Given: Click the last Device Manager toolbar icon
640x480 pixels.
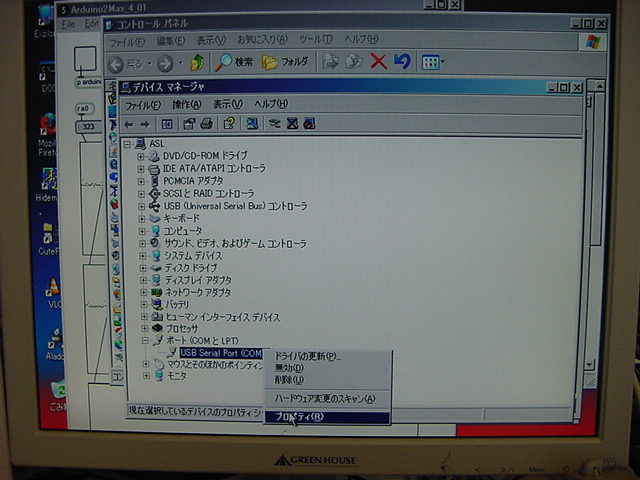Looking at the screenshot, I should [309, 123].
